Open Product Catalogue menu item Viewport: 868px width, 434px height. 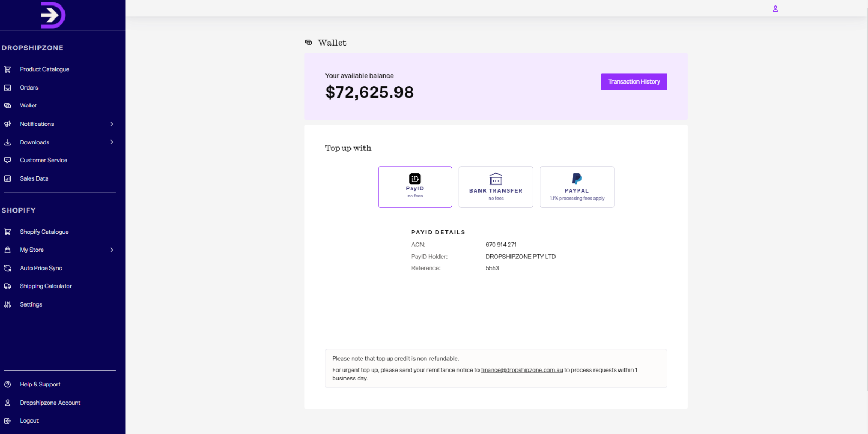click(44, 69)
